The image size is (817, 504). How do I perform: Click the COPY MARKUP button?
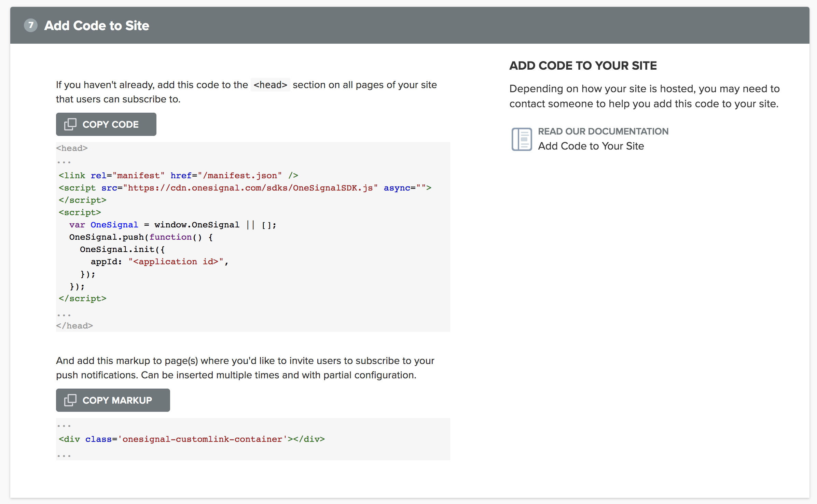[x=113, y=400]
